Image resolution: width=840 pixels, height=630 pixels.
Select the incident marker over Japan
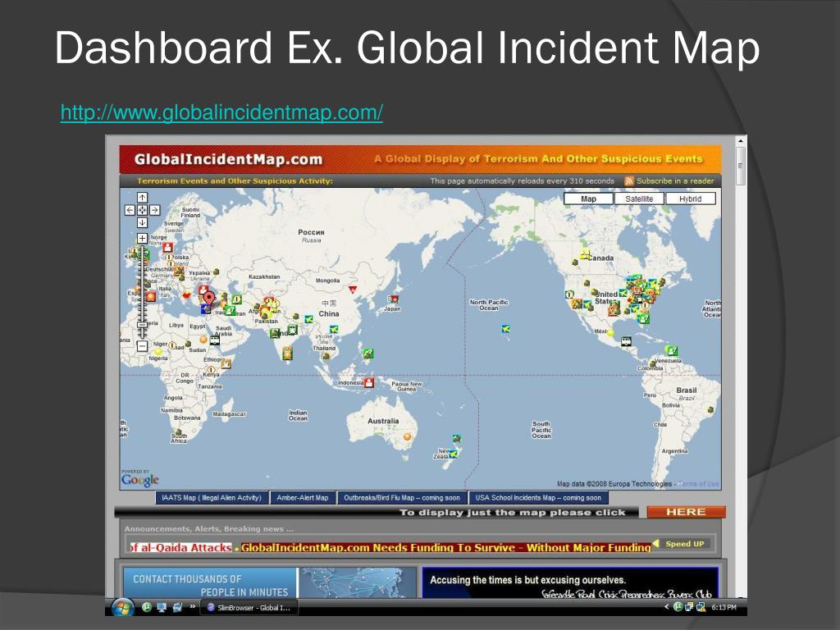click(x=395, y=299)
